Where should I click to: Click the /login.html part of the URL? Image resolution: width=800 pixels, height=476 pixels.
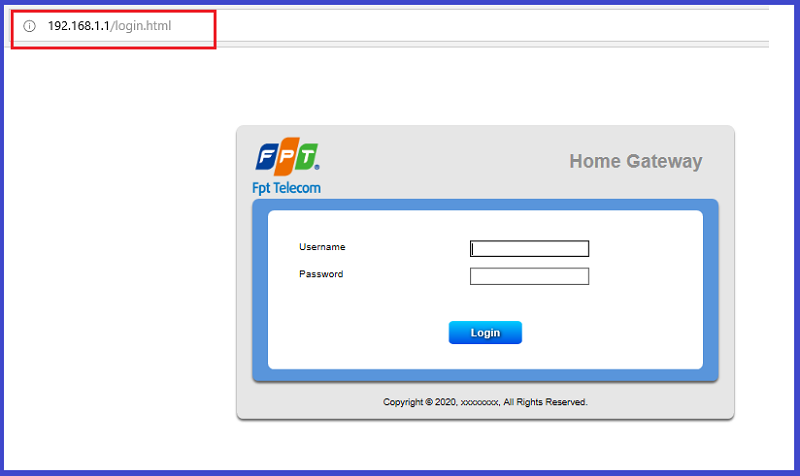[141, 26]
